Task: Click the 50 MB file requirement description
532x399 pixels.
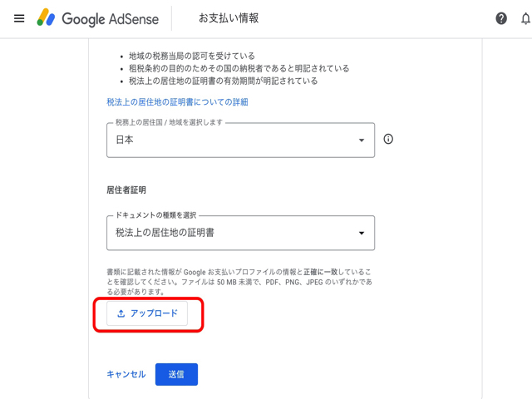Action: pos(239,282)
